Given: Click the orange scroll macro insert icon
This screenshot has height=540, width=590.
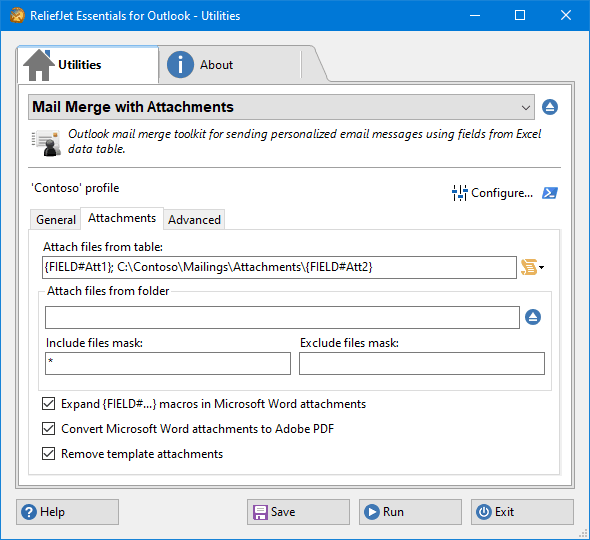Looking at the screenshot, I should click(529, 267).
